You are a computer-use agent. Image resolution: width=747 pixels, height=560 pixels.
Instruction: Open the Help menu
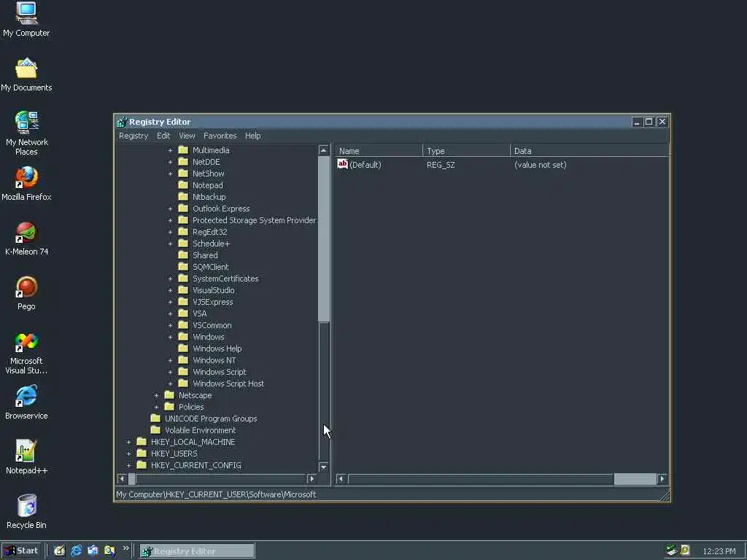coord(252,136)
